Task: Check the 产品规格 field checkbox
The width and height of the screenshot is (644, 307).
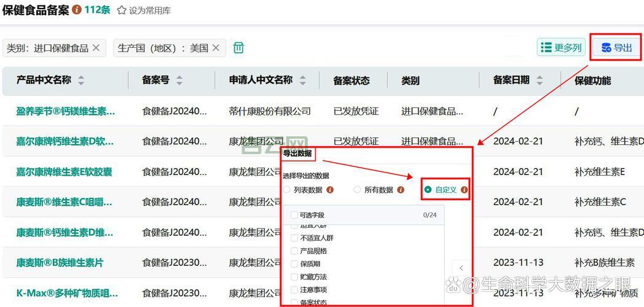Action: [x=294, y=251]
